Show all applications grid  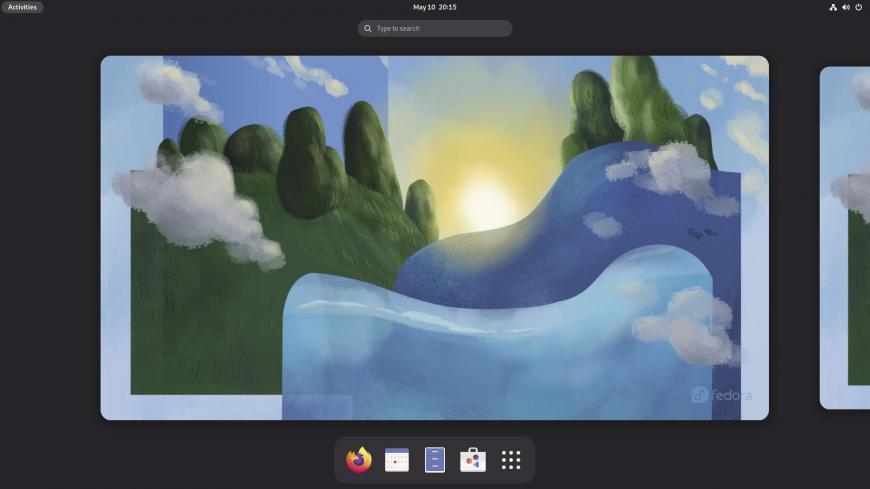[x=511, y=460]
